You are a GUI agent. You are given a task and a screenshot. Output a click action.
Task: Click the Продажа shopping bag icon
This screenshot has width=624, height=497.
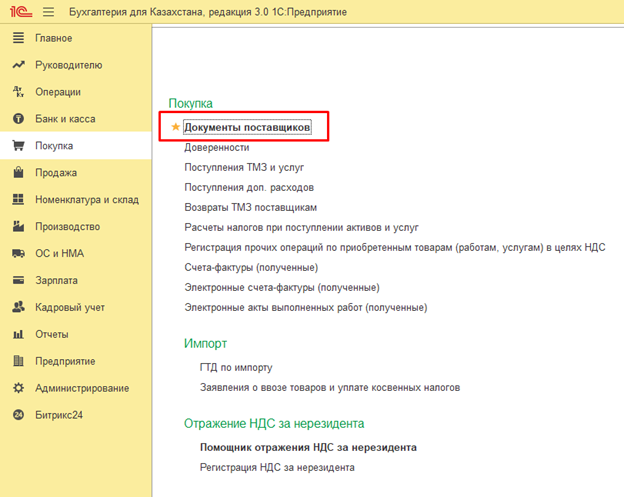(x=17, y=172)
